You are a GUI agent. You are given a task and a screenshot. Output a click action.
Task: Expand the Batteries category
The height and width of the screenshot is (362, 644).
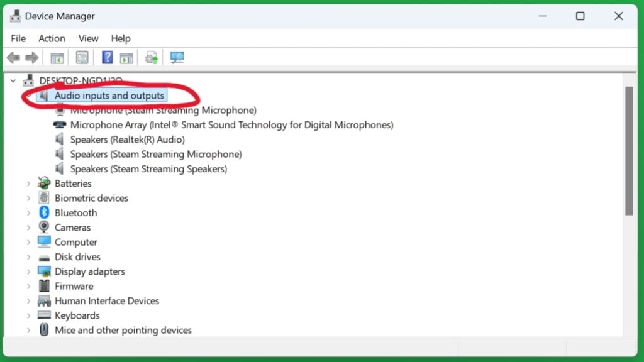click(x=28, y=183)
